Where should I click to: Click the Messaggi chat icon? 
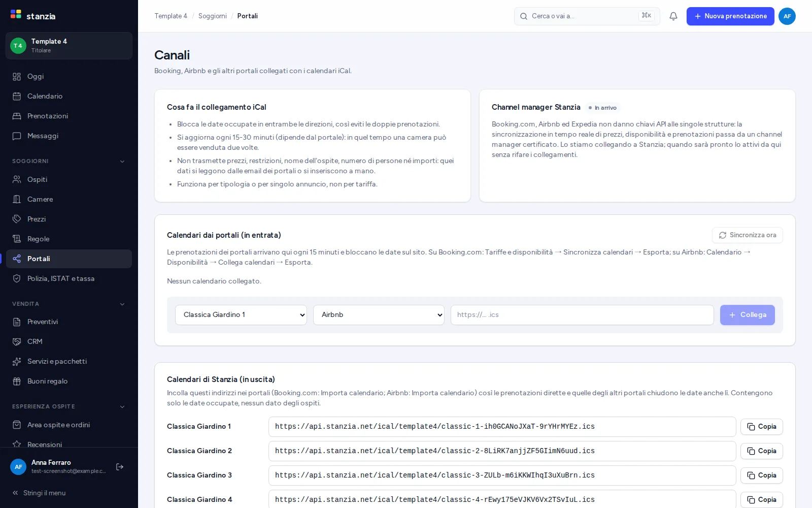[x=17, y=136]
